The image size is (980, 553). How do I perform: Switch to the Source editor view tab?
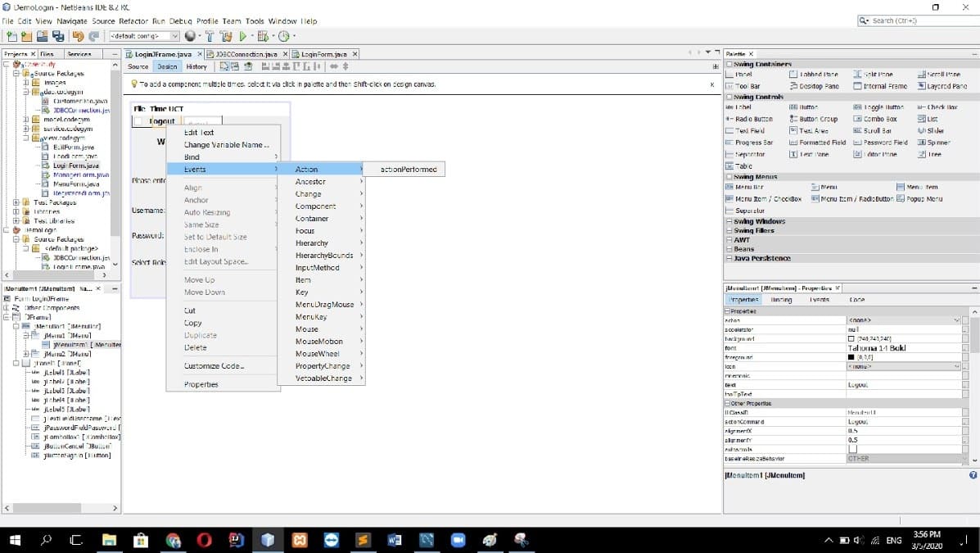tap(138, 66)
